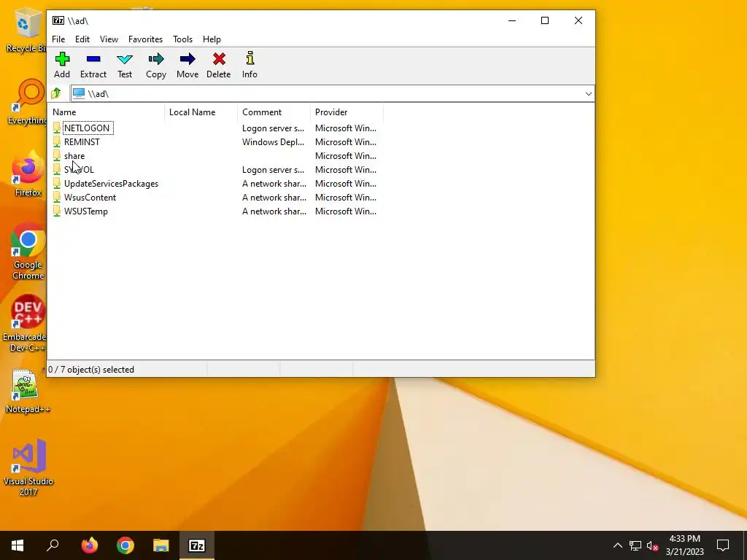Go up one folder level arrow
Viewport: 747px width, 560px height.
(x=56, y=93)
